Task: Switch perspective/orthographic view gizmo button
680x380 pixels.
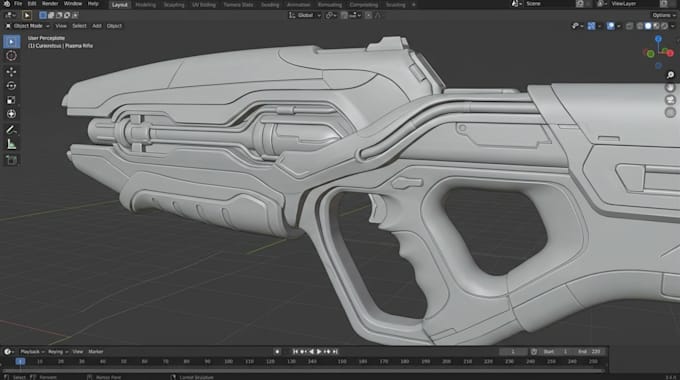Action: tap(670, 112)
